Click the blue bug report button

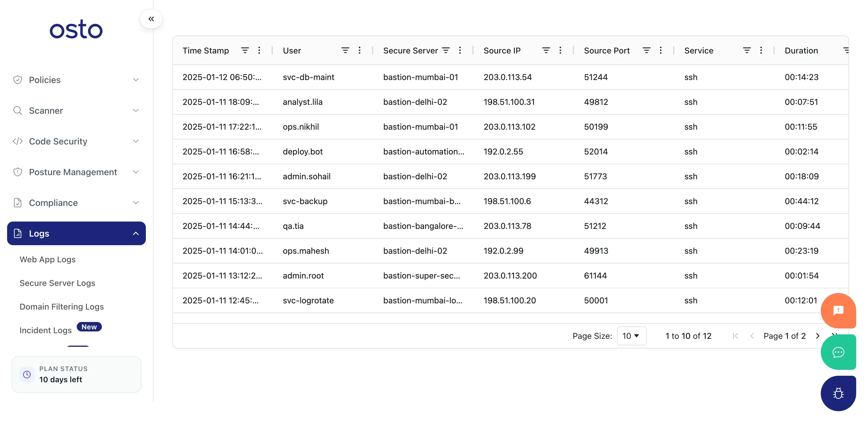point(838,393)
